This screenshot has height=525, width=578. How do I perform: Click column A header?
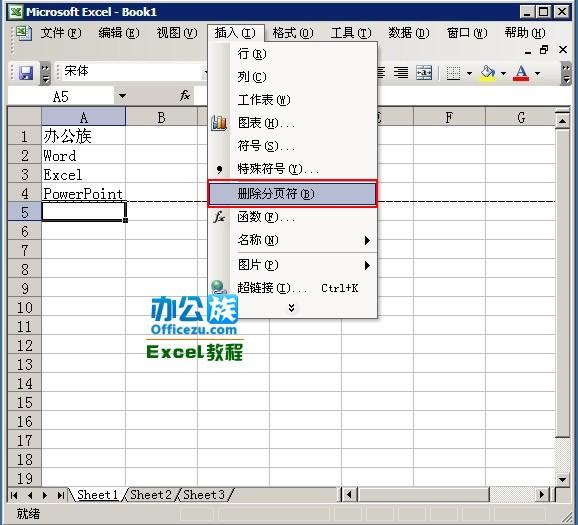84,117
